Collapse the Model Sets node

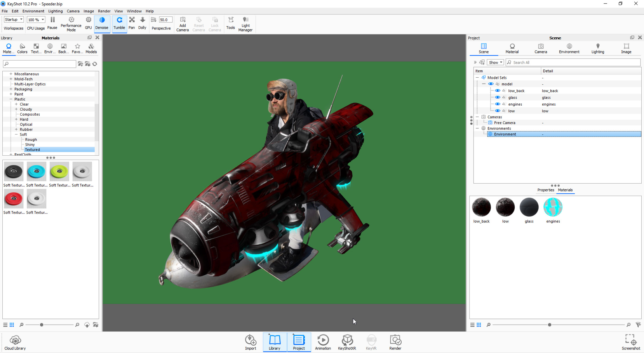[x=477, y=78]
